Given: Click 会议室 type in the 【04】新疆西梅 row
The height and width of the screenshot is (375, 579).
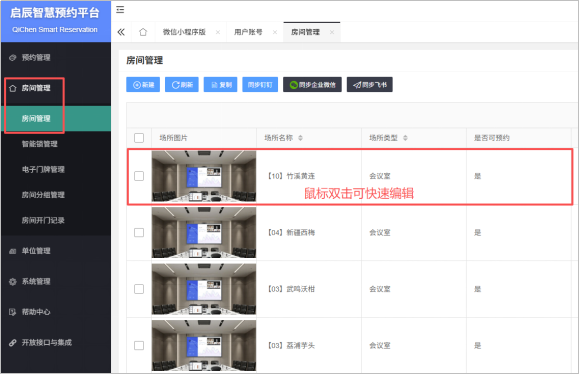Looking at the screenshot, I should (380, 233).
